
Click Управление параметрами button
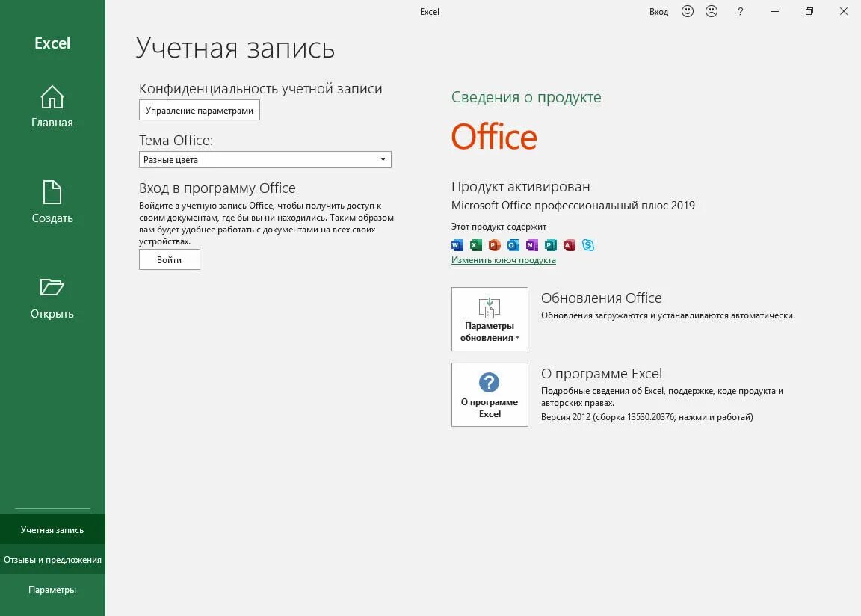click(x=200, y=111)
